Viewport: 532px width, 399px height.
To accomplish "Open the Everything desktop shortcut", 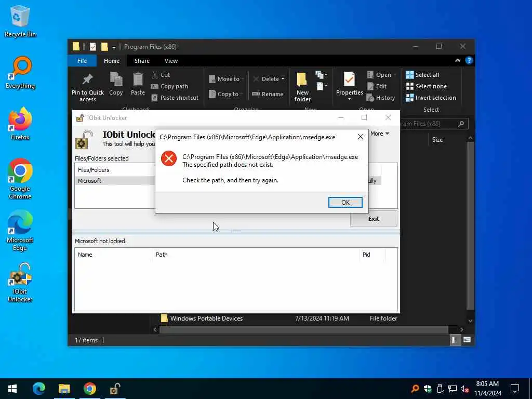I will pos(20,73).
